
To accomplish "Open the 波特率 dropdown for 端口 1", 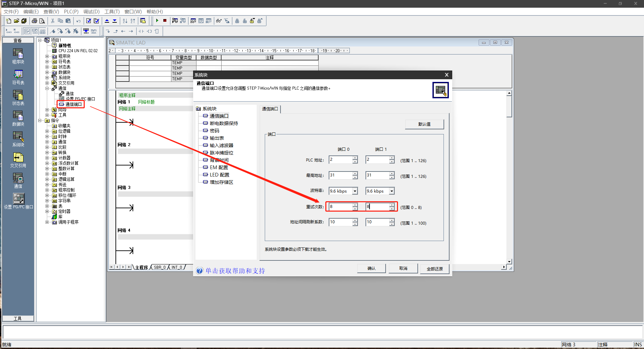I will pos(392,191).
